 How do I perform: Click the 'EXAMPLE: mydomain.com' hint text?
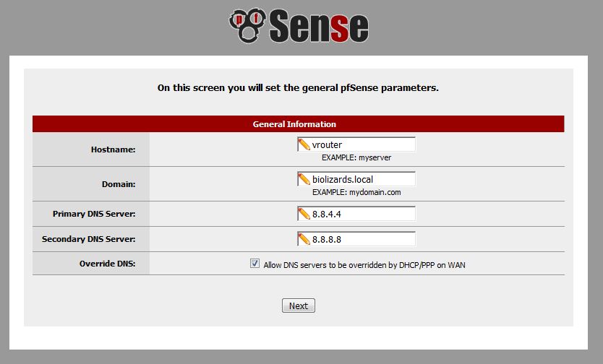[x=356, y=192]
